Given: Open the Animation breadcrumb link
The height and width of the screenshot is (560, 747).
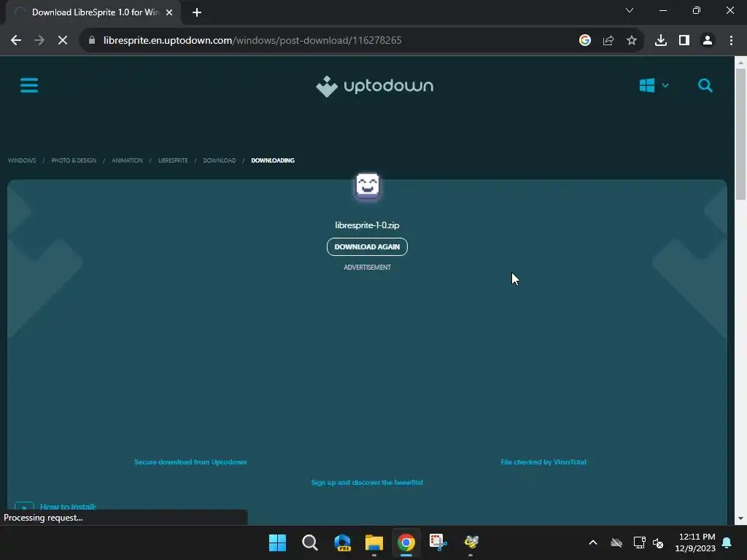Looking at the screenshot, I should [127, 160].
